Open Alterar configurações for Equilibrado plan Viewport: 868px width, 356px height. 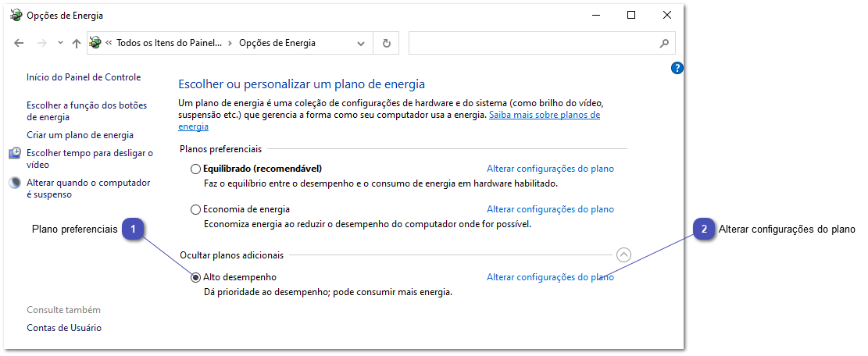click(550, 169)
